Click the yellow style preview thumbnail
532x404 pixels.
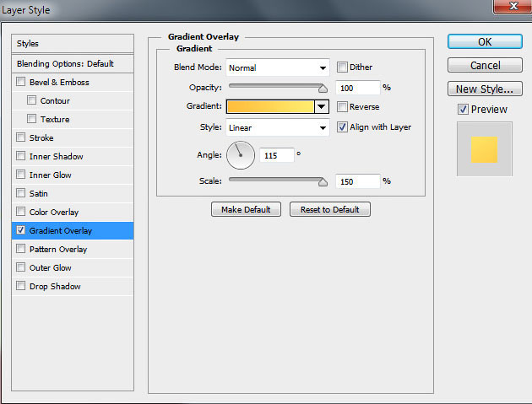point(484,149)
